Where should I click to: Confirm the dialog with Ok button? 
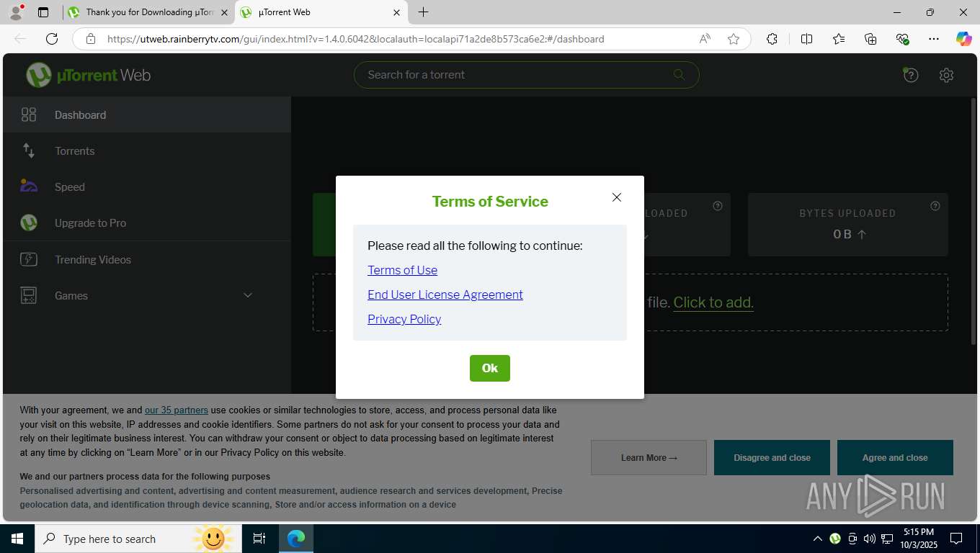(490, 368)
